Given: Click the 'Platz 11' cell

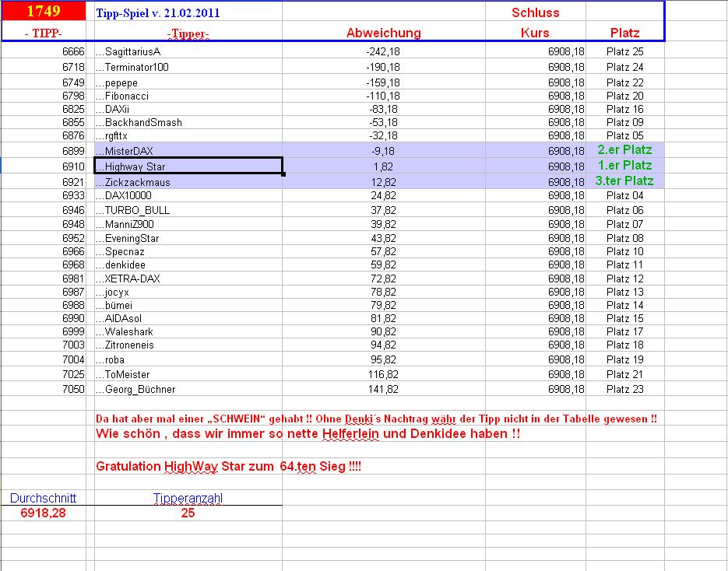Looking at the screenshot, I should tap(625, 264).
